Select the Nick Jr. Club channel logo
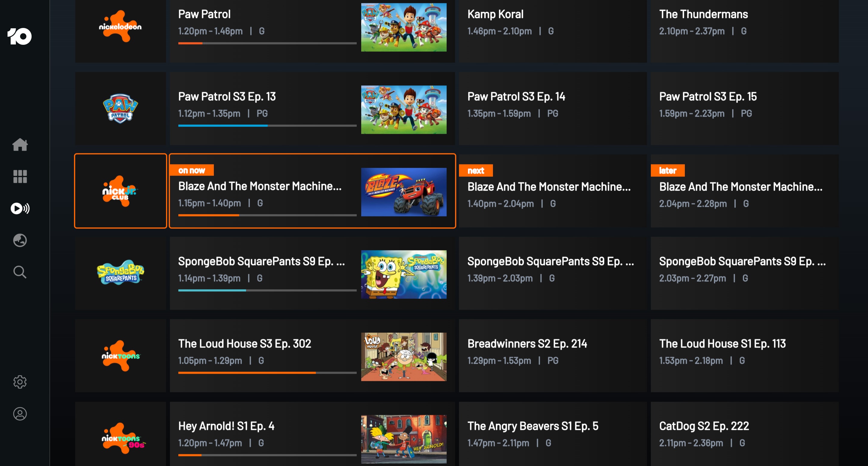This screenshot has width=868, height=466. [x=120, y=191]
